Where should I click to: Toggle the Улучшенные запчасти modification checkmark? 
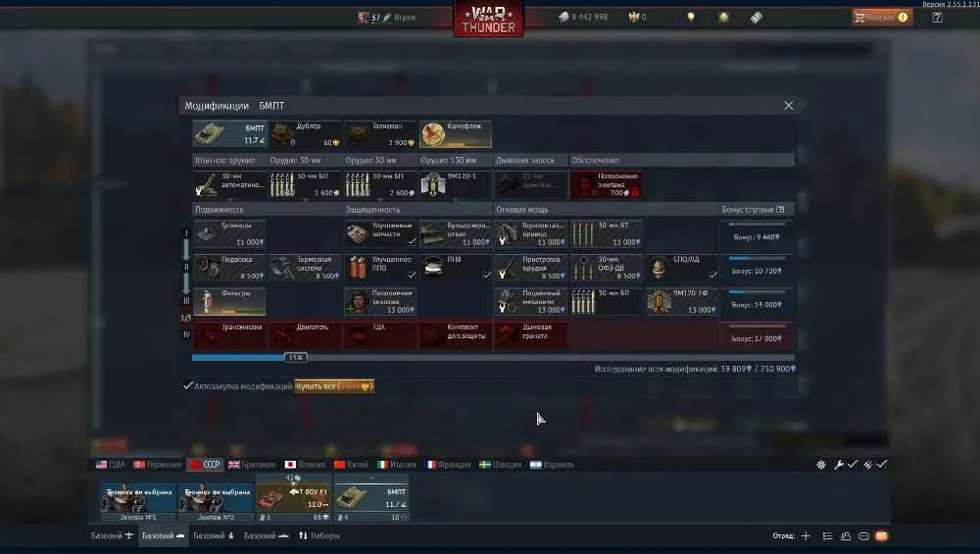click(412, 241)
